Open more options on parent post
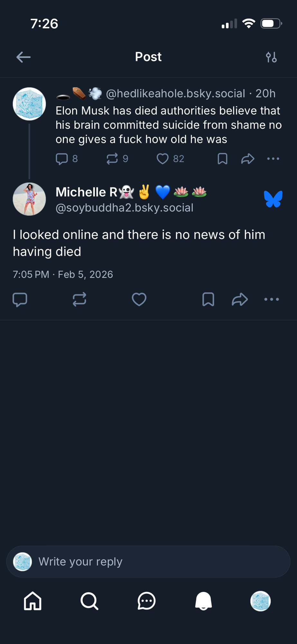 (273, 159)
